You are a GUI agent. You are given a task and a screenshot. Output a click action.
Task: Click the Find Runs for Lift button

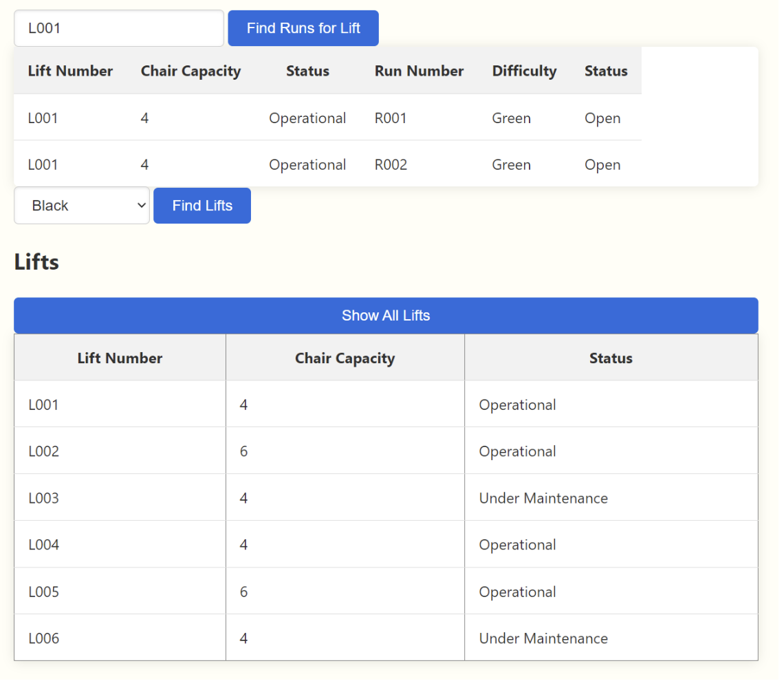[x=303, y=28]
